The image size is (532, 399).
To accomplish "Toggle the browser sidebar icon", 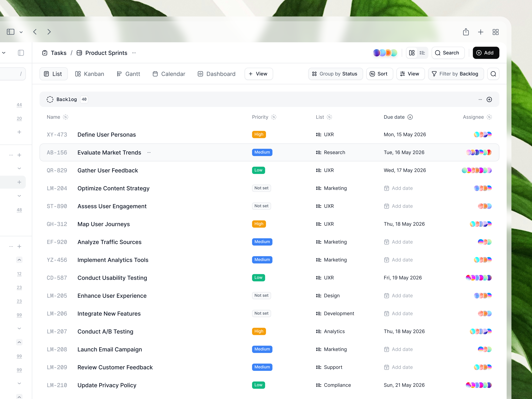I will [11, 32].
